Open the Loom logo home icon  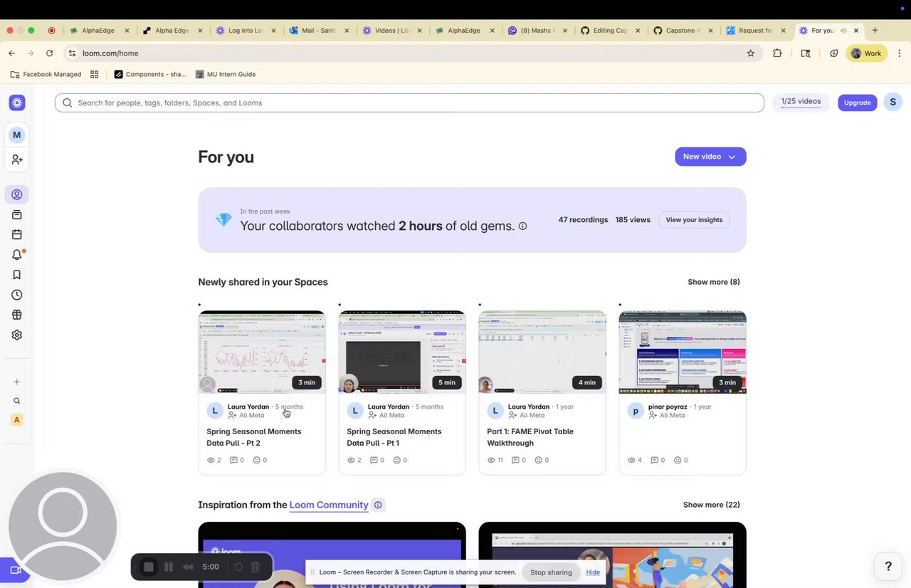(17, 103)
